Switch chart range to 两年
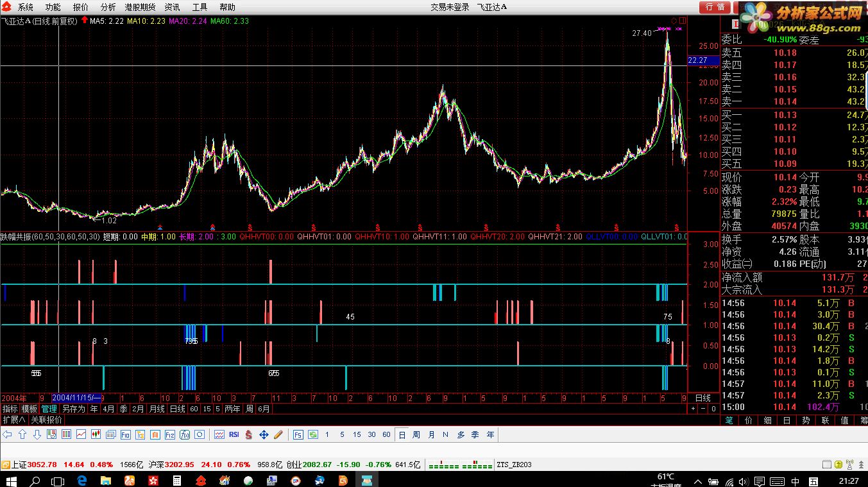This screenshot has width=868, height=487. (233, 409)
